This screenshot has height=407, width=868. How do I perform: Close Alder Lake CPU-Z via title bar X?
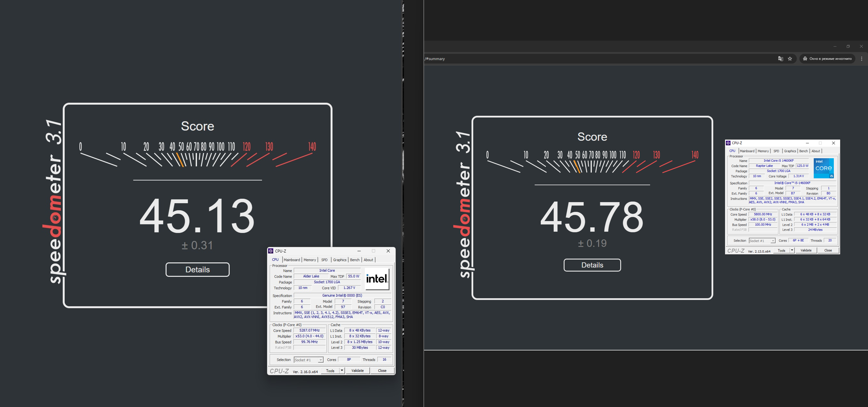388,251
